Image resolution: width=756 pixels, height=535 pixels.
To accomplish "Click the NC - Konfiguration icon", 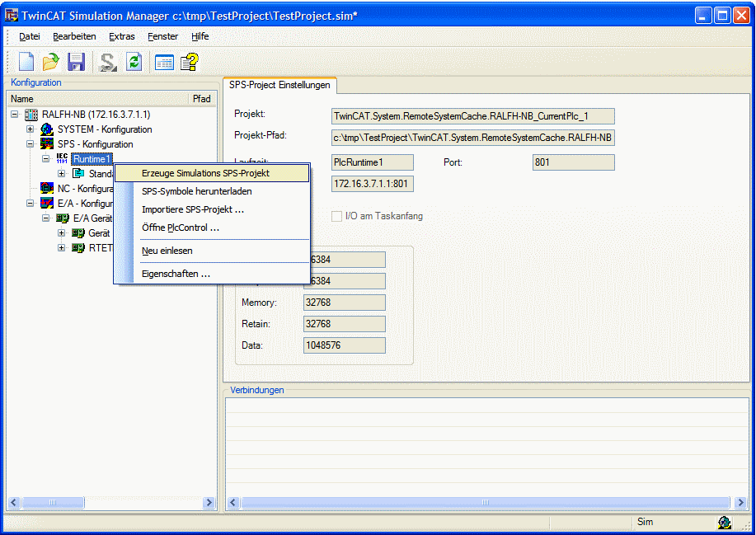I will point(47,188).
